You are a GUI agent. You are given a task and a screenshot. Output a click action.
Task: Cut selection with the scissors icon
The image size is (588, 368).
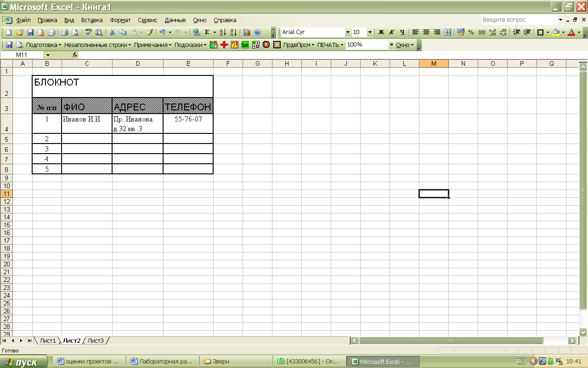tap(112, 32)
